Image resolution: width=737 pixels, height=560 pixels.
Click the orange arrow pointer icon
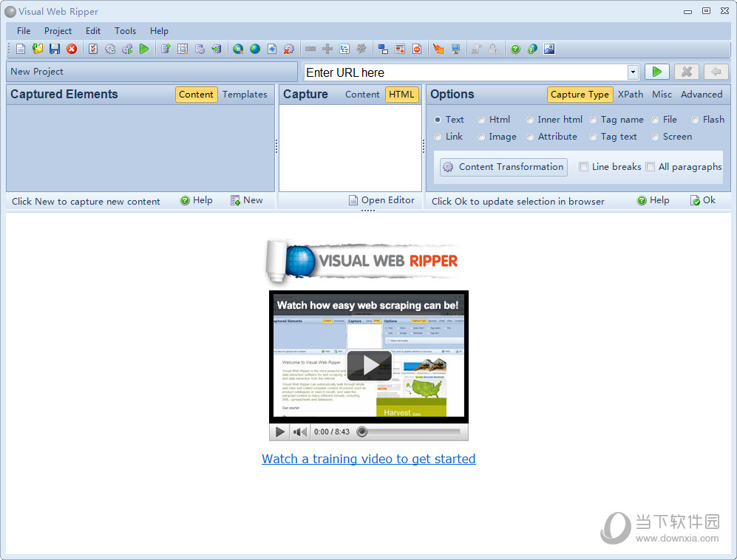(438, 49)
